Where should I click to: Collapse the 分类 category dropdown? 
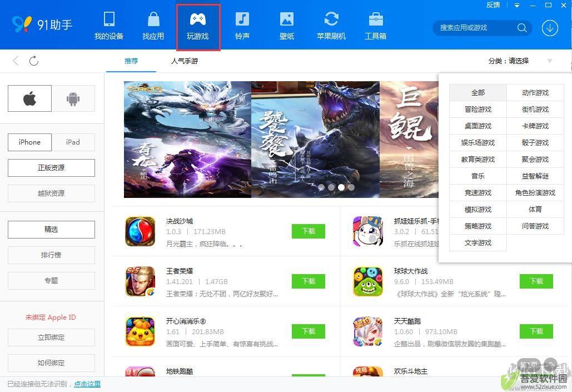point(549,61)
